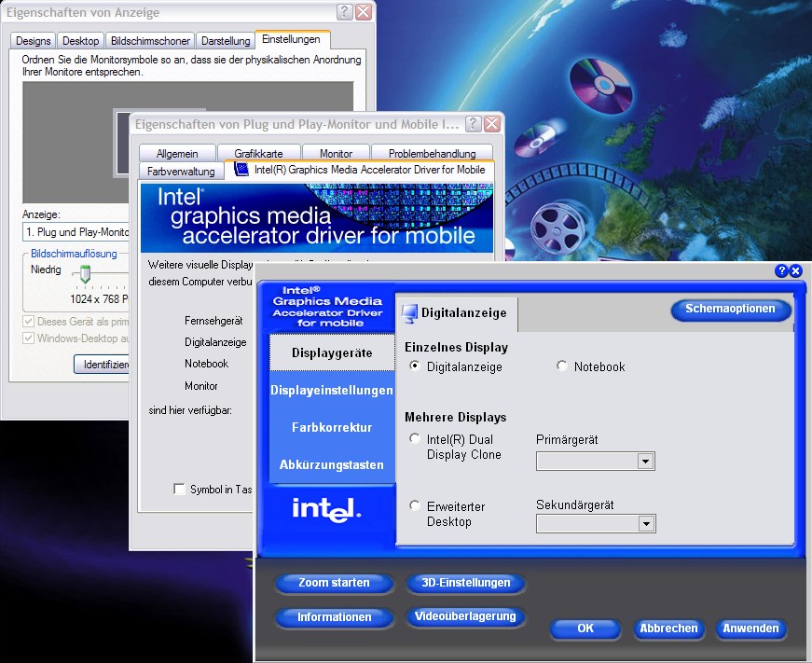Close the Plug und Play-Monitor properties window
The width and height of the screenshot is (812, 663).
pos(492,124)
